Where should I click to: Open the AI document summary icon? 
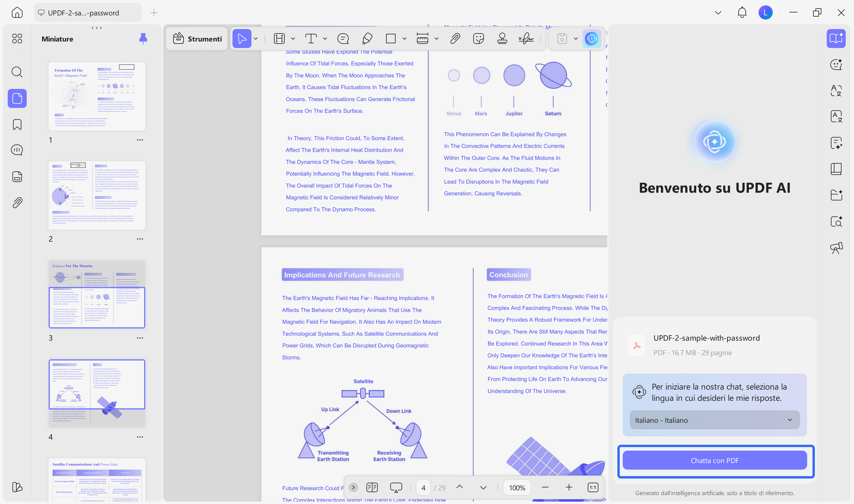click(x=836, y=143)
